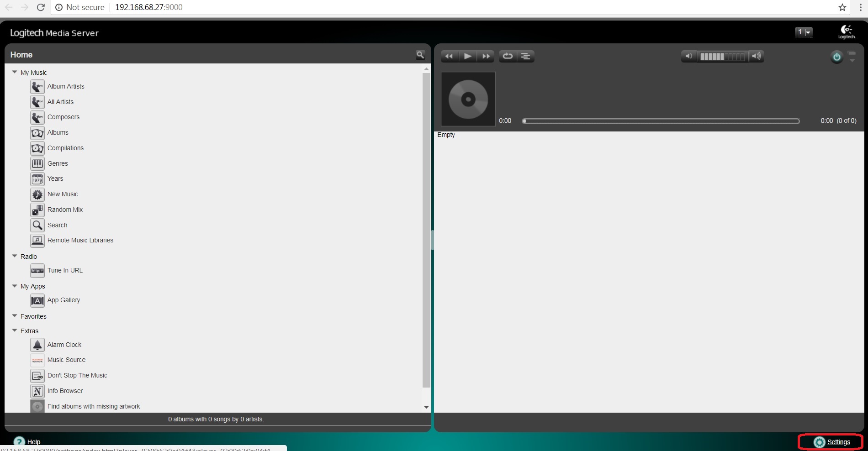
Task: Click the album artwork placeholder thumbnail
Action: [x=468, y=99]
